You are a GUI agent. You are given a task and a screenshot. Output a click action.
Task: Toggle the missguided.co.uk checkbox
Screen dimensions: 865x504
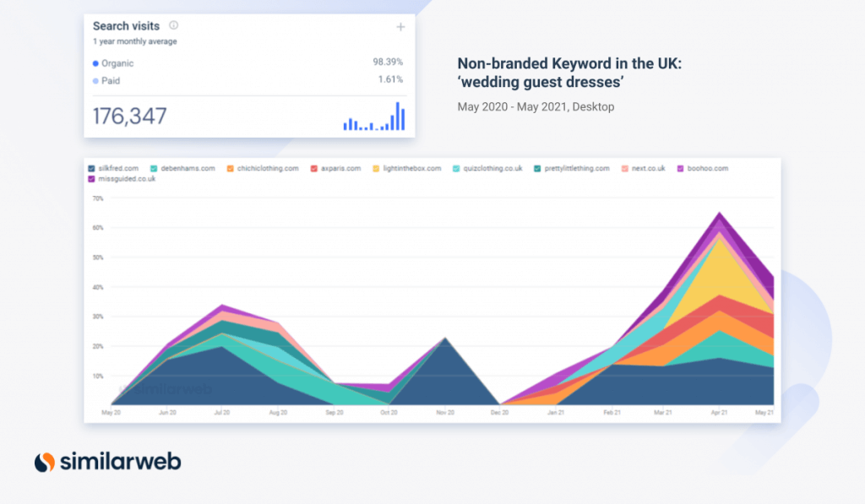(91, 179)
